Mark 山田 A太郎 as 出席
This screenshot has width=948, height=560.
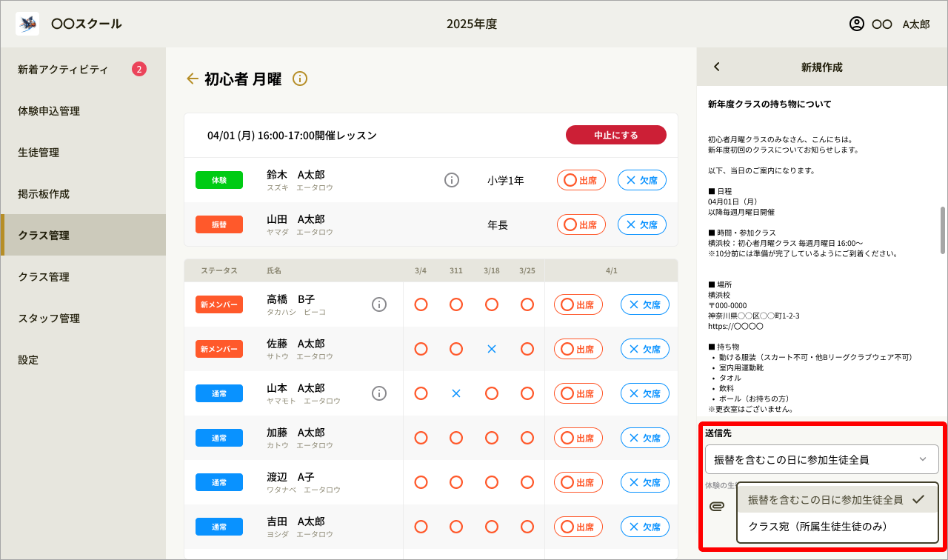(581, 224)
